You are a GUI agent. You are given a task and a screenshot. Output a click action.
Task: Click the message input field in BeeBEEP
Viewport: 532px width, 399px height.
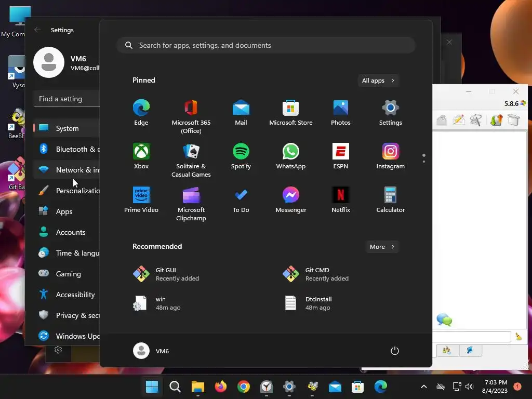tap(472, 337)
